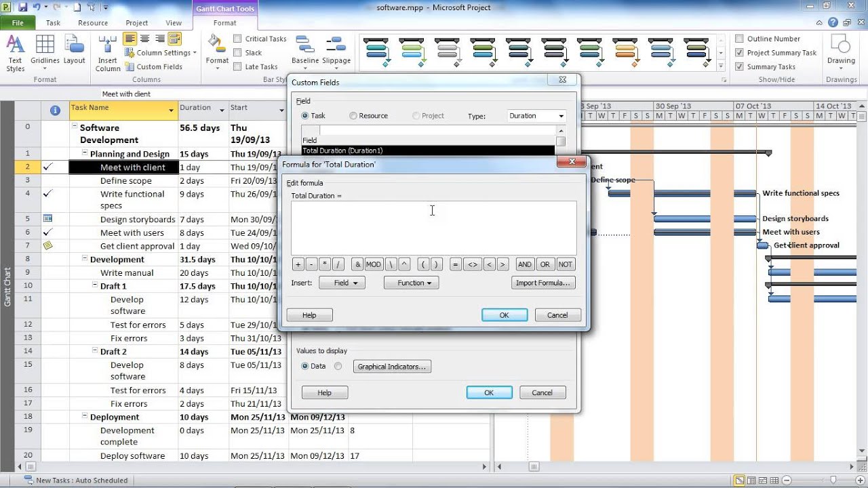Insert the multiply operator into the formula
Image resolution: width=868 pixels, height=488 pixels.
click(x=325, y=264)
